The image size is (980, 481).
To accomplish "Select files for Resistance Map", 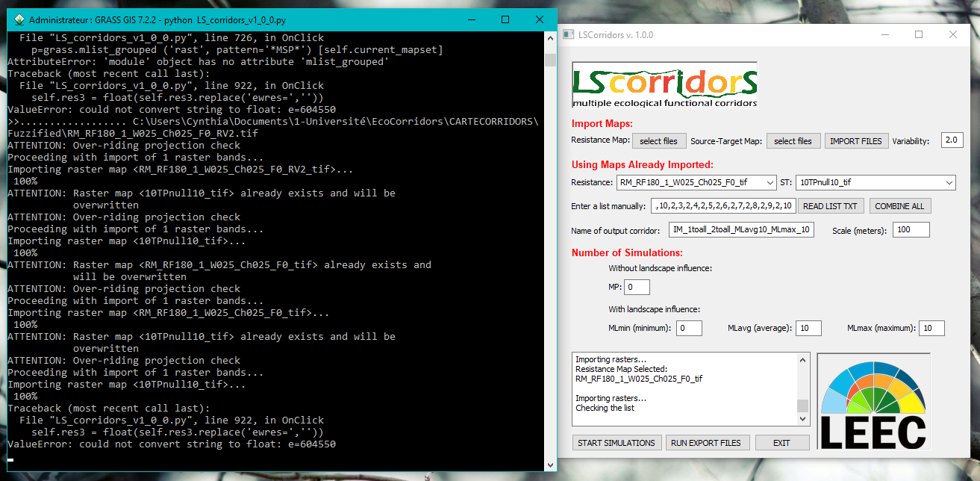I will 659,141.
